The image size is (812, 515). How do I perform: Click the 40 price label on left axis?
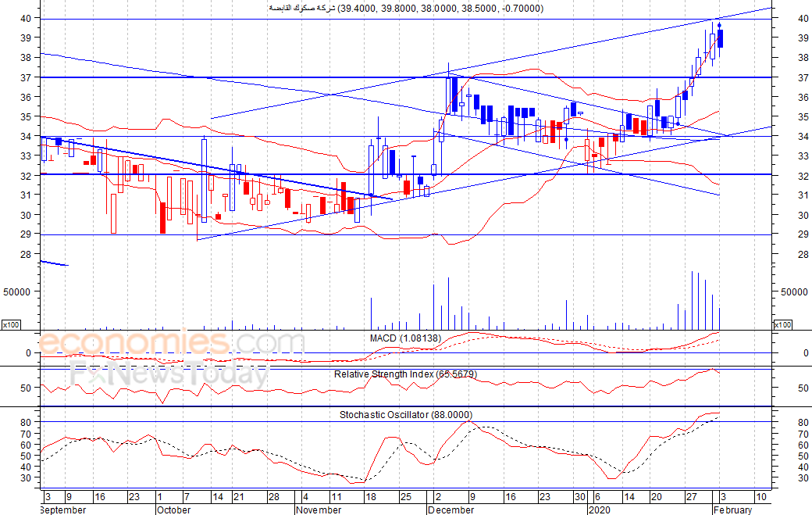tap(27, 18)
